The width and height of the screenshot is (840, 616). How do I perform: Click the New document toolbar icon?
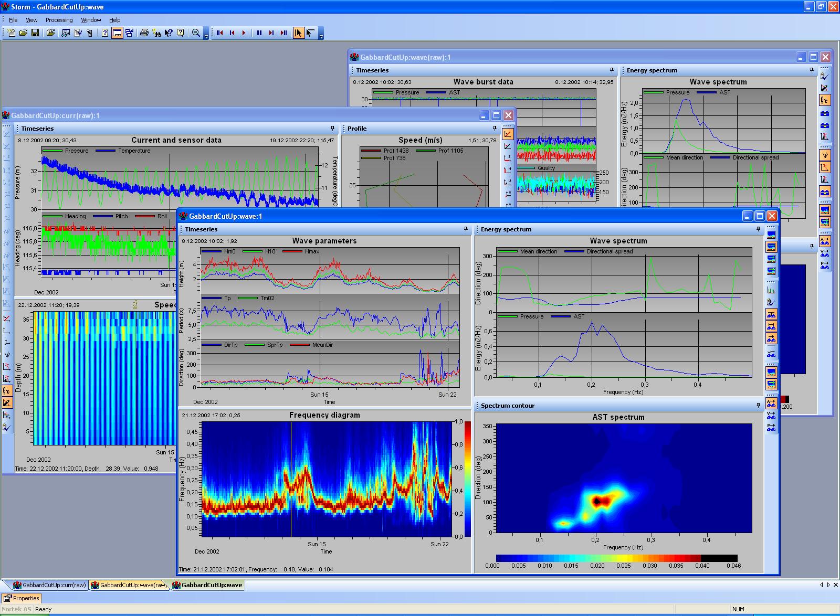(12, 33)
